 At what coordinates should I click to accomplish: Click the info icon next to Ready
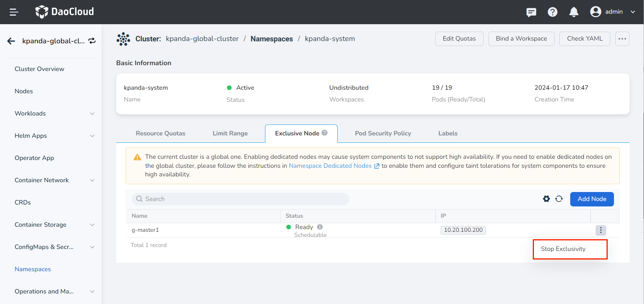click(320, 227)
